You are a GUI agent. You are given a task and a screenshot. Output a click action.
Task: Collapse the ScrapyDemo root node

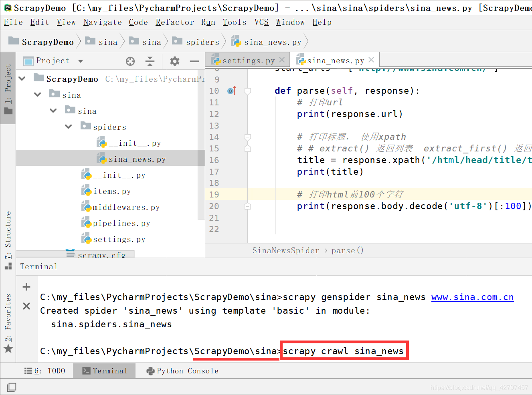[22, 79]
